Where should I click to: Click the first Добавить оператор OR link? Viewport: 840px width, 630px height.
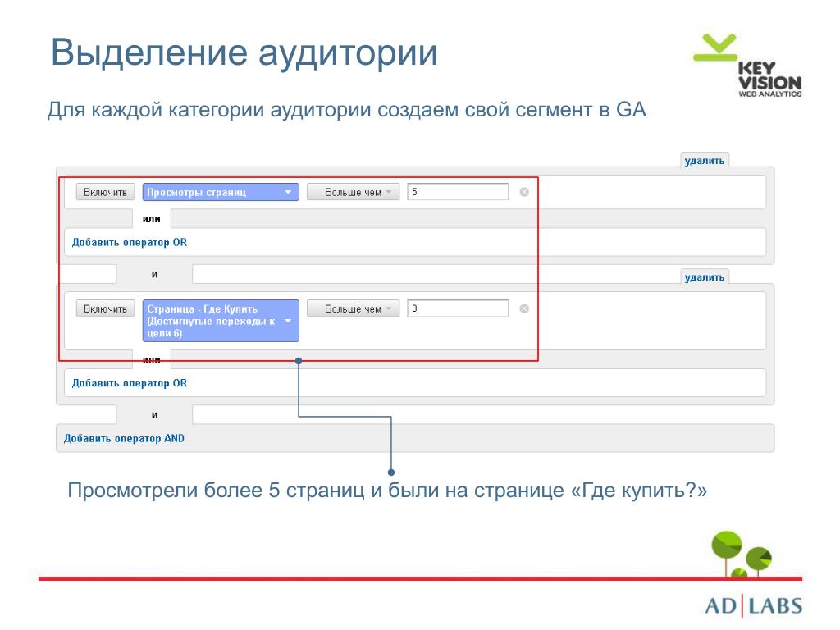pyautogui.click(x=130, y=242)
